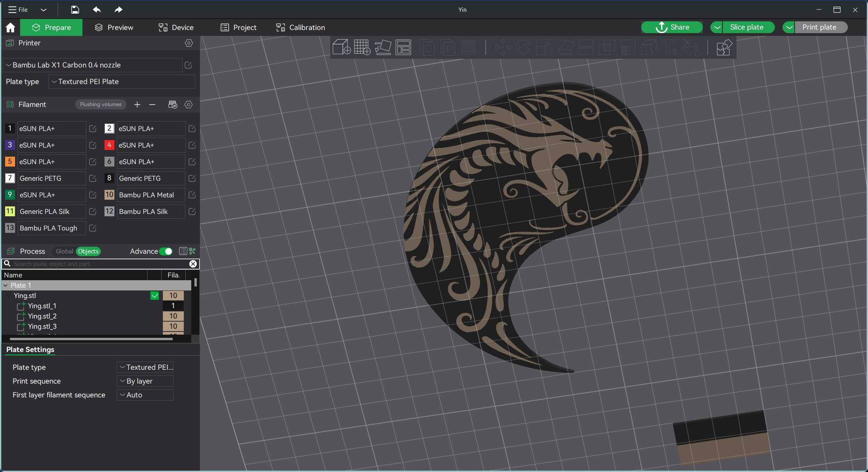Switch Process to Global mode
Image resolution: width=868 pixels, height=472 pixels.
tap(64, 251)
